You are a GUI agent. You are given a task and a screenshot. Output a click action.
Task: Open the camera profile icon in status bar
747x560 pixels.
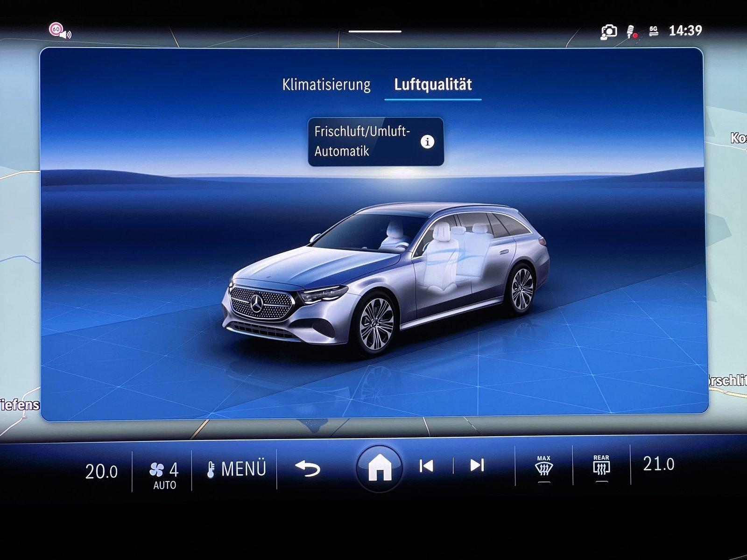point(608,31)
